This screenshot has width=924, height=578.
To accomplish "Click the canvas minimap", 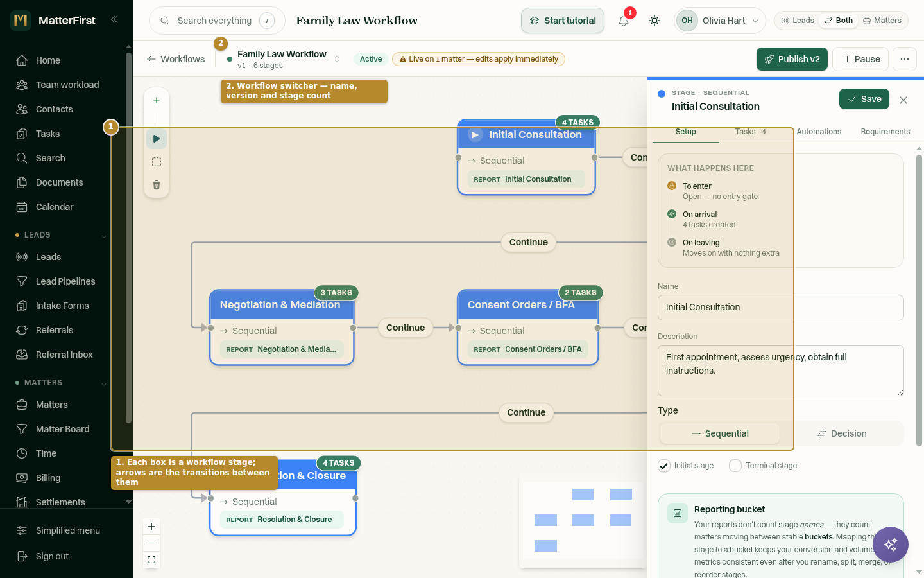I will coord(583,520).
